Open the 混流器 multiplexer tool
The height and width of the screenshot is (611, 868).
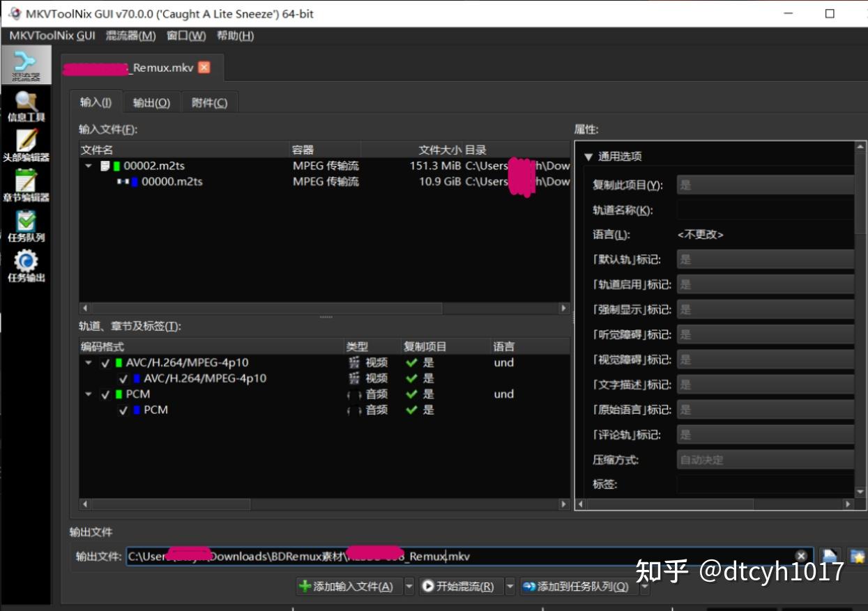point(26,65)
